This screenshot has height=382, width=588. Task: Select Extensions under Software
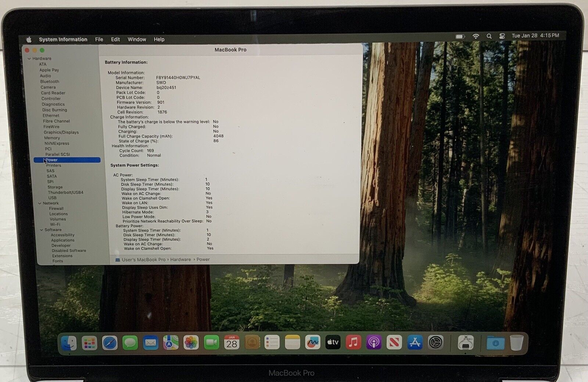(x=62, y=256)
